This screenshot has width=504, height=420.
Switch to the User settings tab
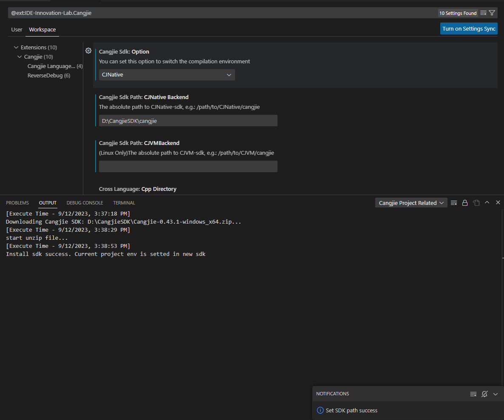pos(17,30)
